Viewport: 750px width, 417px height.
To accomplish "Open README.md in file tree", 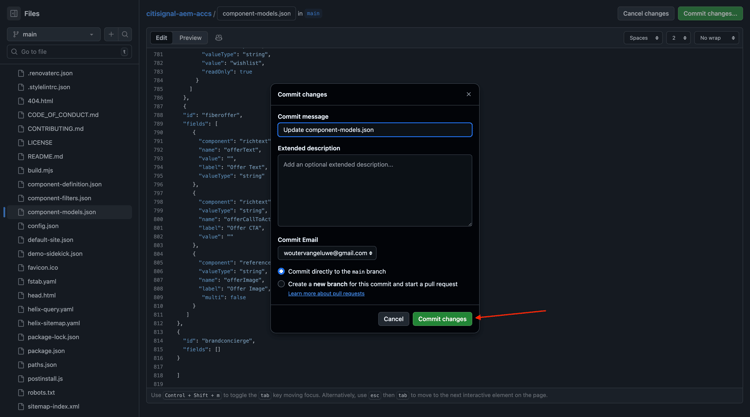I will click(45, 156).
